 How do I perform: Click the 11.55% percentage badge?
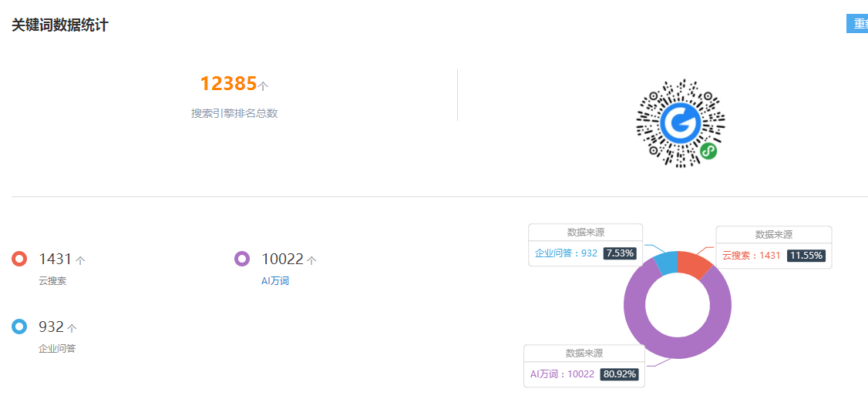click(806, 256)
